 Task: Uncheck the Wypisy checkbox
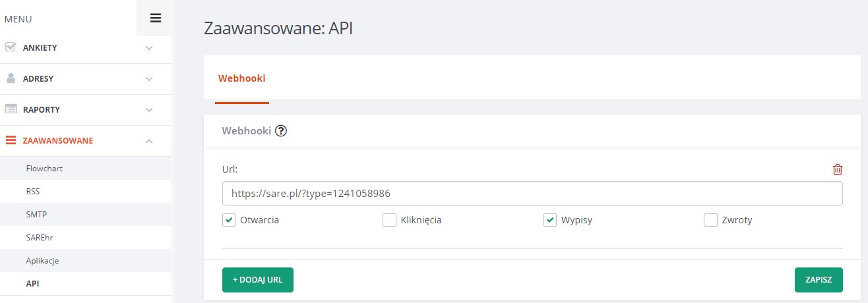pos(550,220)
